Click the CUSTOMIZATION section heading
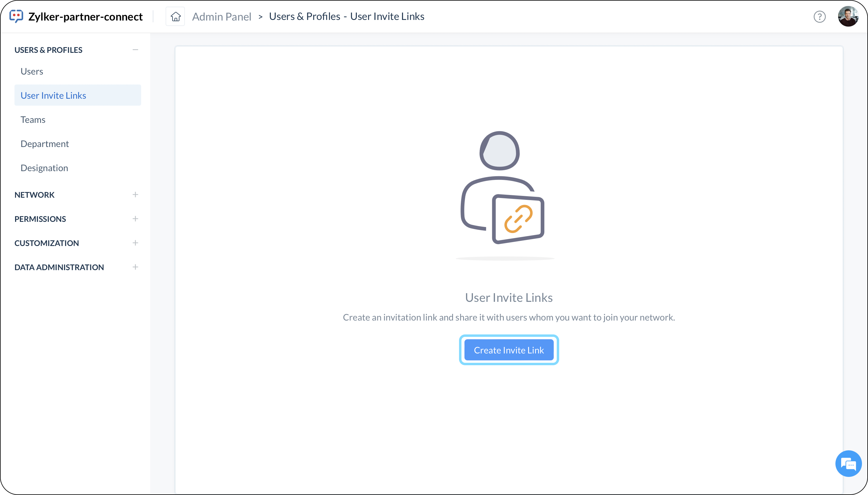 pyautogui.click(x=46, y=243)
